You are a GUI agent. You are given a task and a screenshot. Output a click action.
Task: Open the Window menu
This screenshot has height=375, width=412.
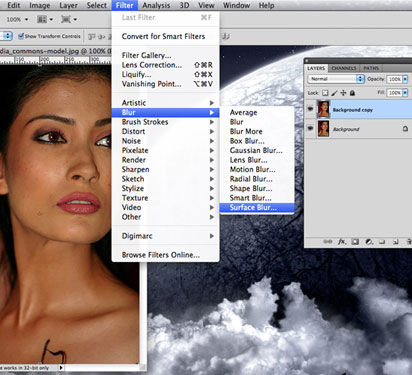[x=236, y=5]
